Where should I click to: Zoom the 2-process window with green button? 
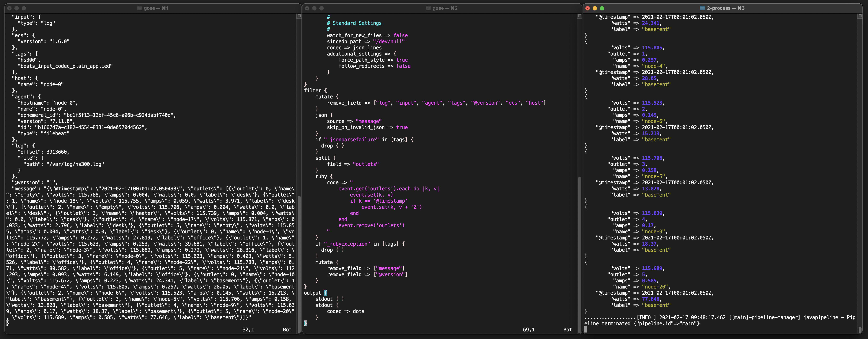[x=602, y=8]
